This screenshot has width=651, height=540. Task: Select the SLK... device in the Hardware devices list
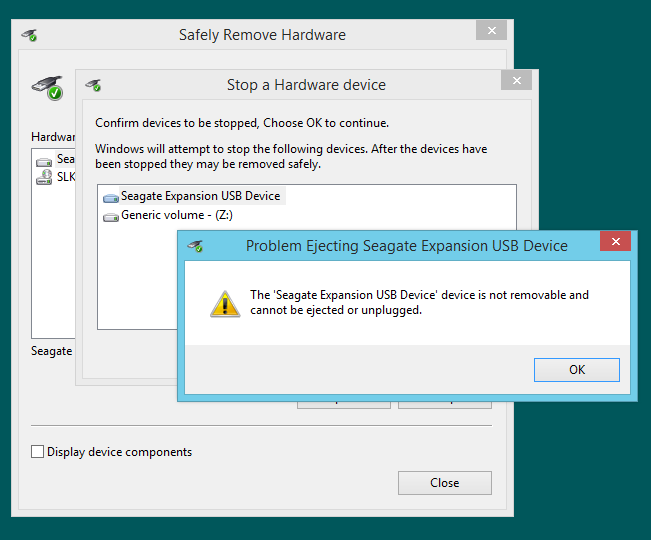tap(66, 177)
